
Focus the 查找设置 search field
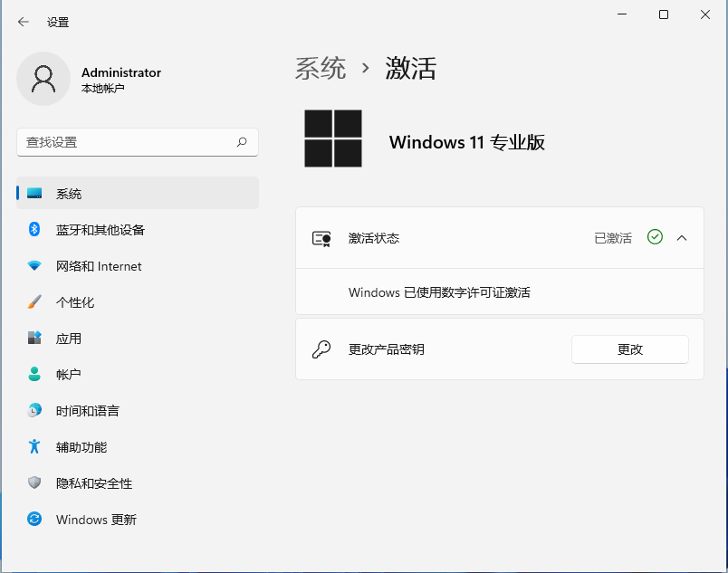(x=138, y=142)
